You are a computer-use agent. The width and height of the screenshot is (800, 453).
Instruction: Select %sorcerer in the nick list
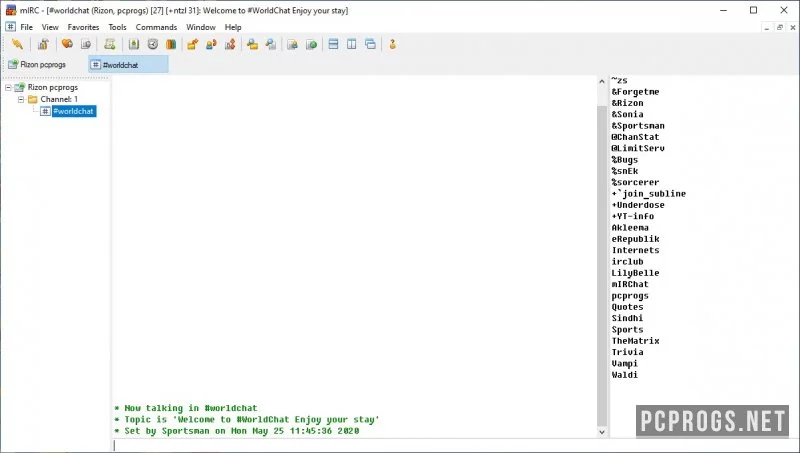635,182
